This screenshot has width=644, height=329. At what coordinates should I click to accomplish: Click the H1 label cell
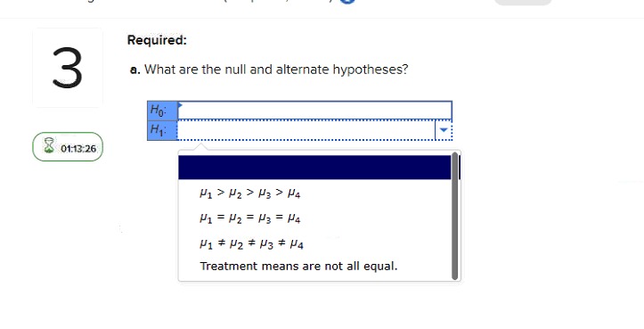point(162,130)
